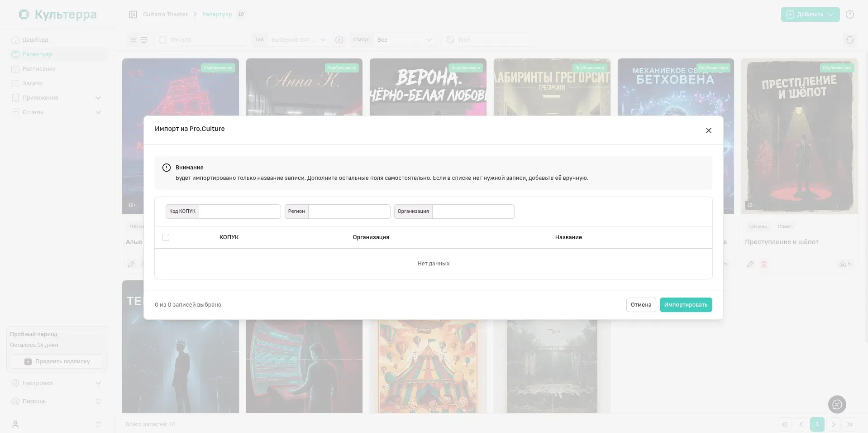Open the Добавить dropdown button
The width and height of the screenshot is (868, 433).
tap(810, 14)
